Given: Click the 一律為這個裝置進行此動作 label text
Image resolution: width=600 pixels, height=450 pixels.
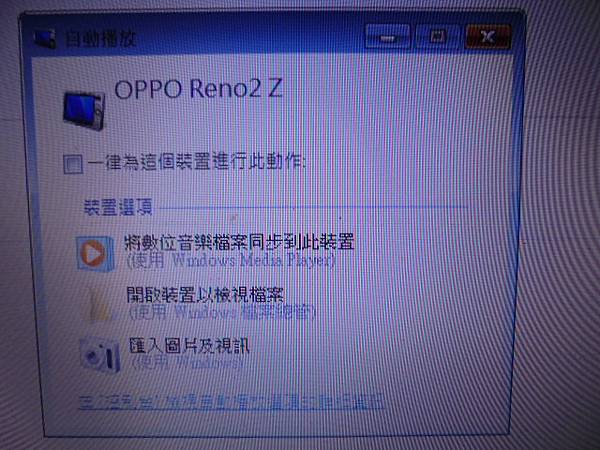Looking at the screenshot, I should tap(197, 162).
